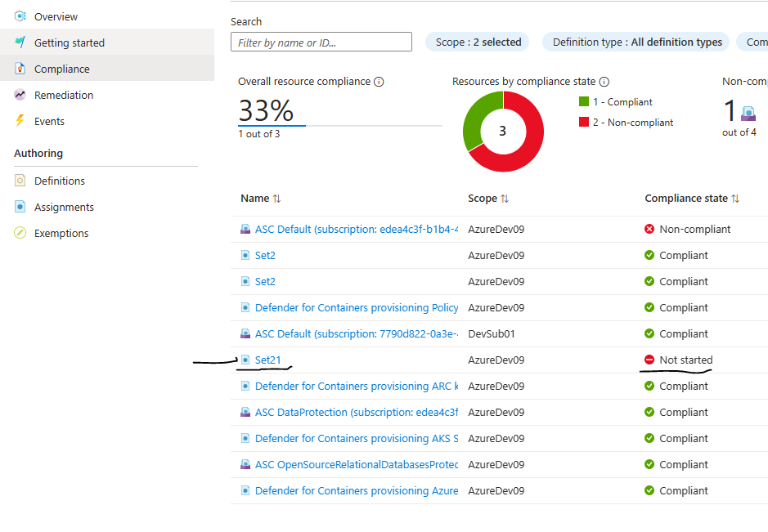
Task: Open Events in the sidebar
Action: [49, 122]
